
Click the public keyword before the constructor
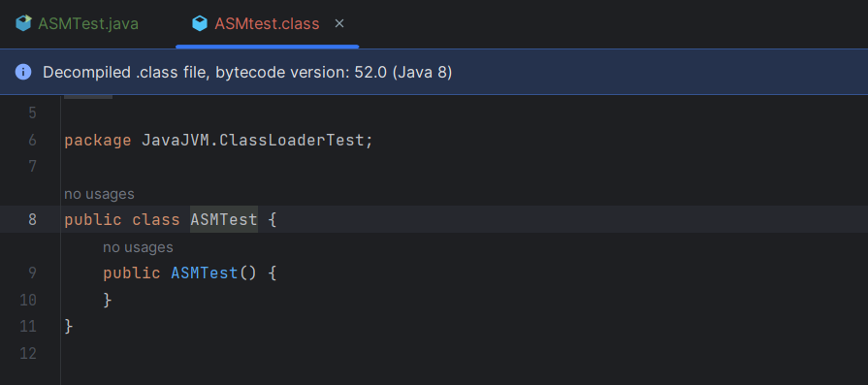[132, 273]
